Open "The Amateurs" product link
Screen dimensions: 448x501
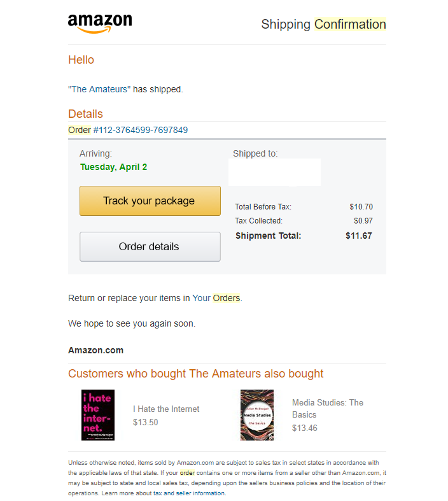tap(99, 89)
